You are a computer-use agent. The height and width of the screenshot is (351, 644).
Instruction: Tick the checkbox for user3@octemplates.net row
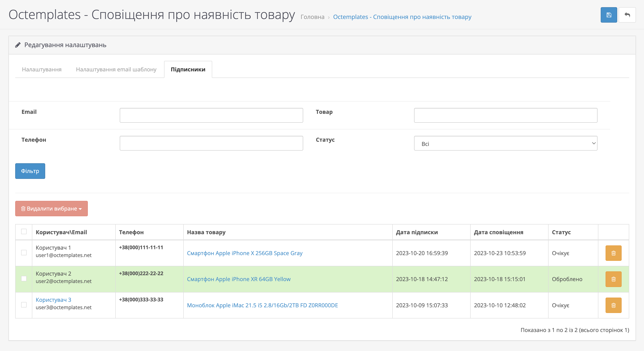(x=24, y=305)
